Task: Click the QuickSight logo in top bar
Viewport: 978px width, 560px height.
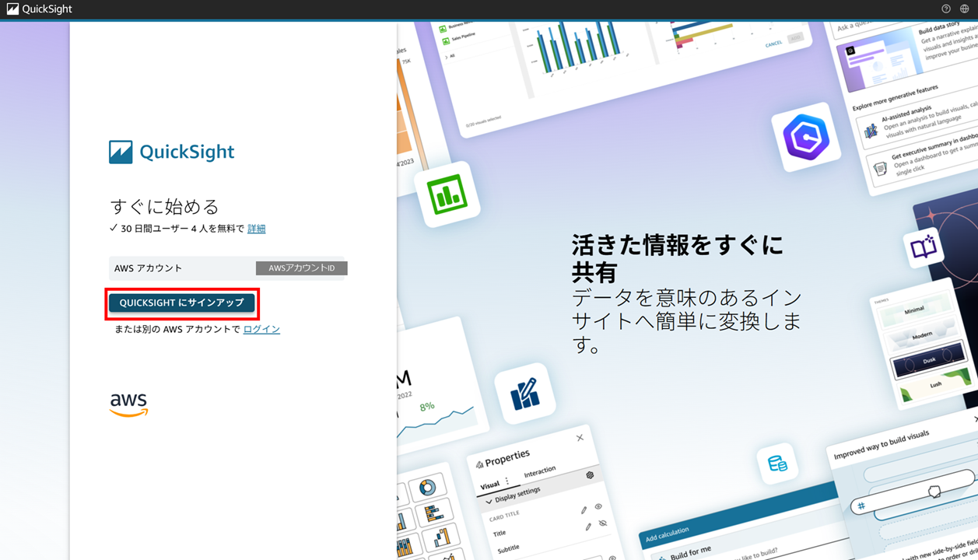Action: [39, 9]
